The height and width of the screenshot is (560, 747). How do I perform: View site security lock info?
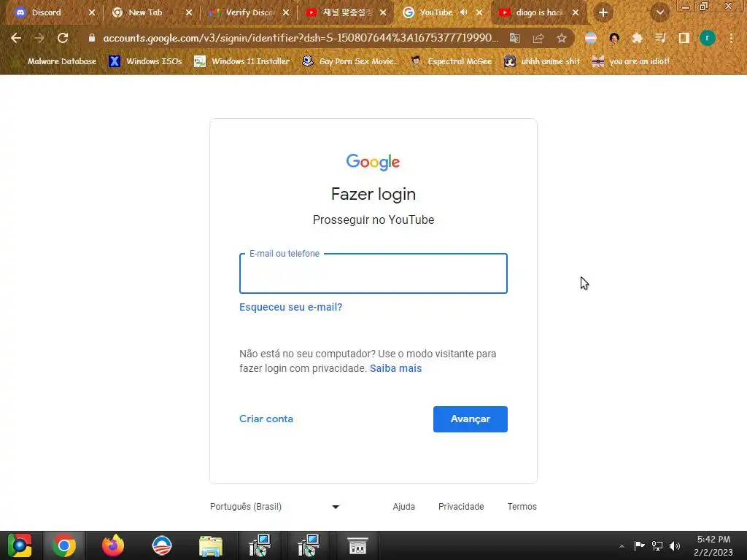click(91, 38)
